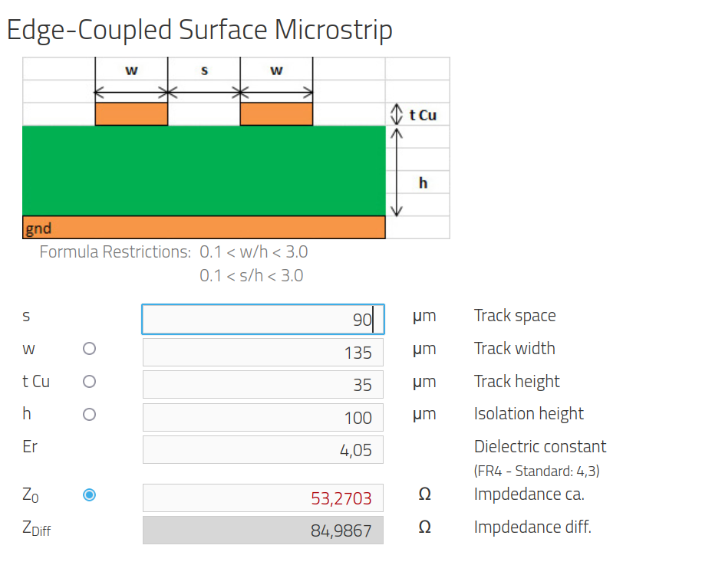Click the track space s input field
This screenshot has width=702, height=588.
pos(262,320)
